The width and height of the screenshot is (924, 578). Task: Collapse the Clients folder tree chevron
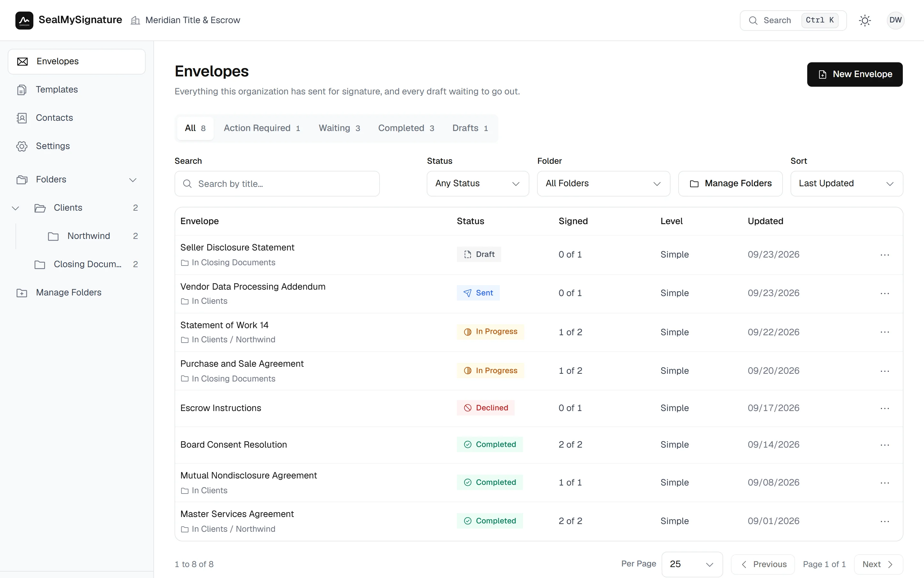15,208
